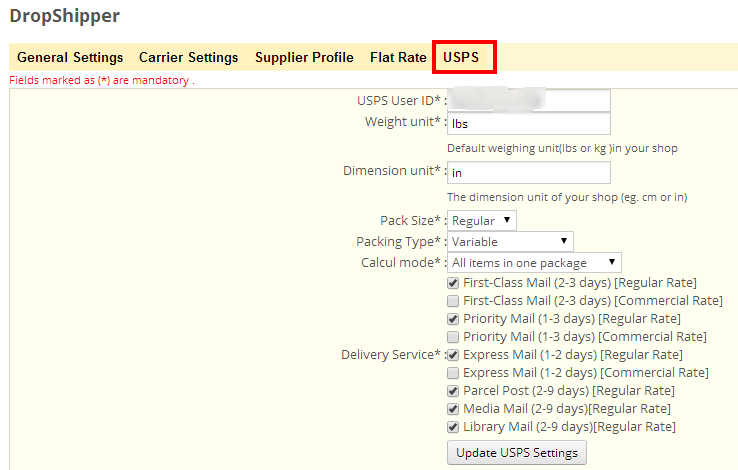738x470 pixels.
Task: Check Express Mail Commercial Rate
Action: (x=453, y=373)
